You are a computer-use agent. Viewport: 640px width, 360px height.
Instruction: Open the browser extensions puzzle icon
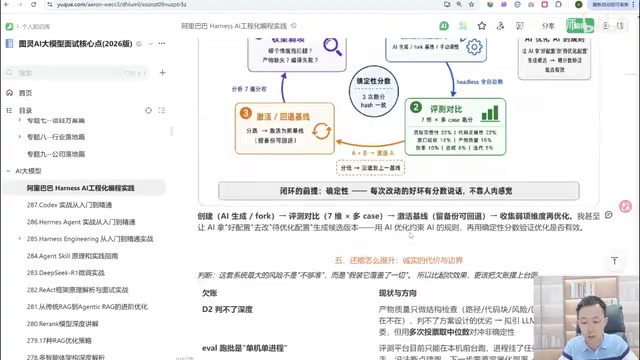[558, 4]
